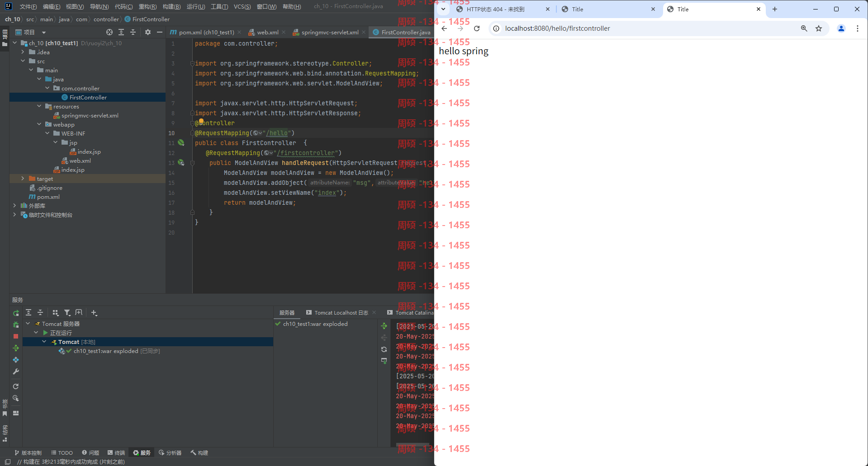868x466 pixels.
Task: Open the 终端 terminal tool window
Action: 116,452
